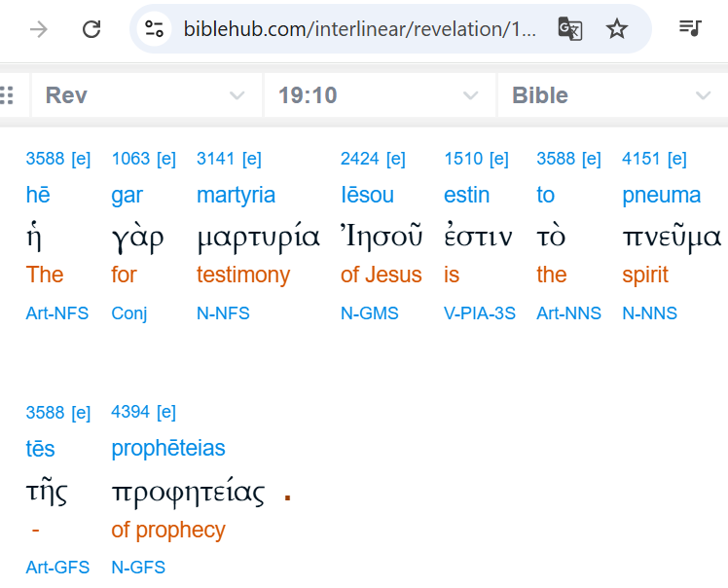Open the Rev book dropdown

point(146,95)
